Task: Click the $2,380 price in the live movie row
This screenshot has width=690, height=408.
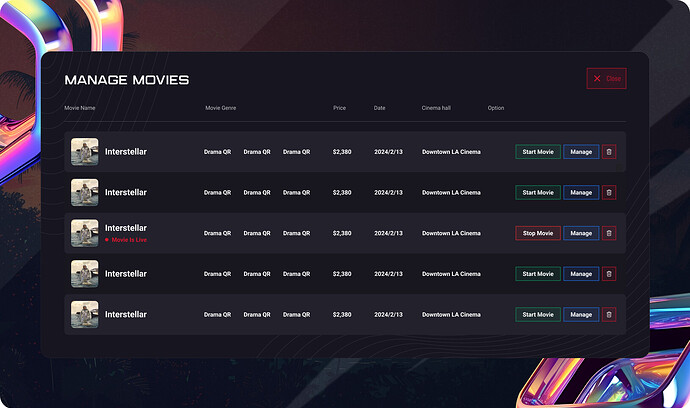Action: [x=342, y=233]
